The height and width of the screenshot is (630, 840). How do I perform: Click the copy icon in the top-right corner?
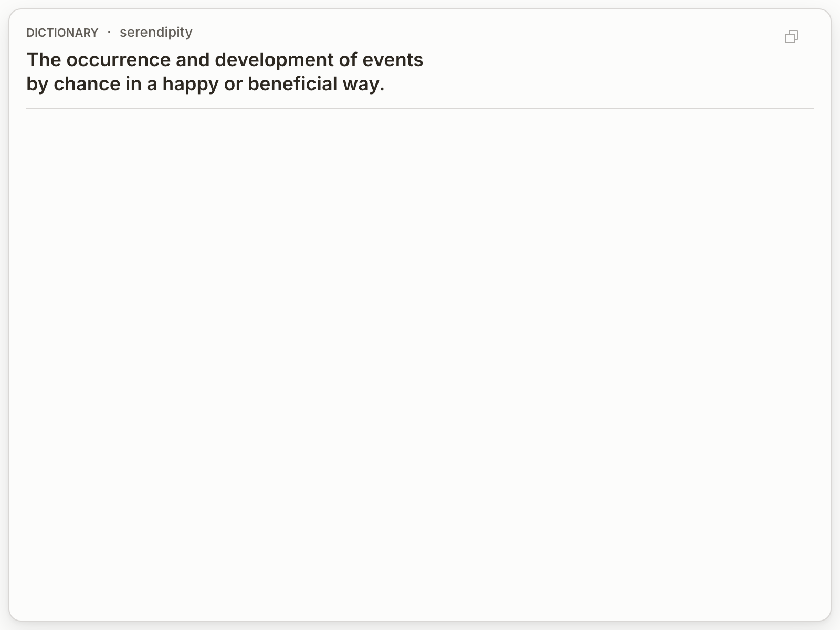[x=792, y=37]
